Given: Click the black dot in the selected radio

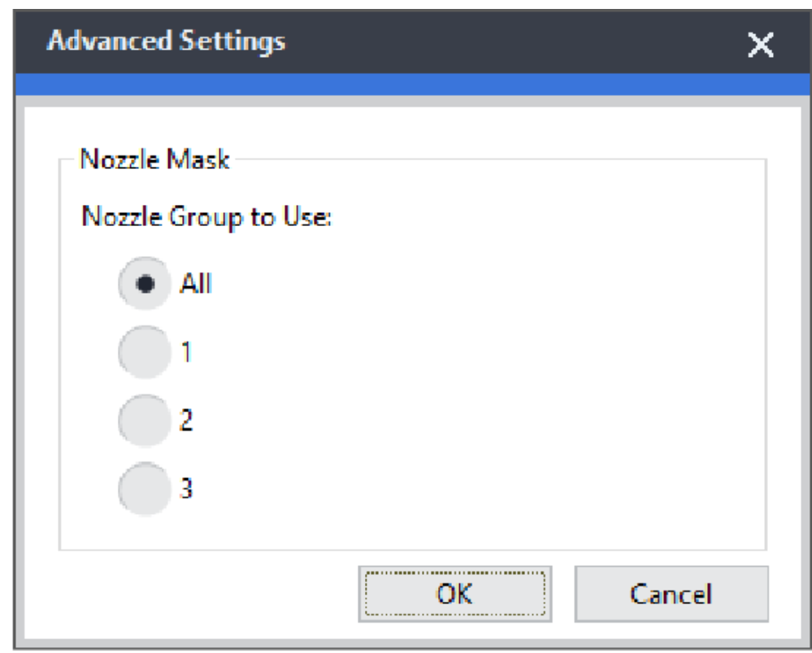Looking at the screenshot, I should point(143,285).
